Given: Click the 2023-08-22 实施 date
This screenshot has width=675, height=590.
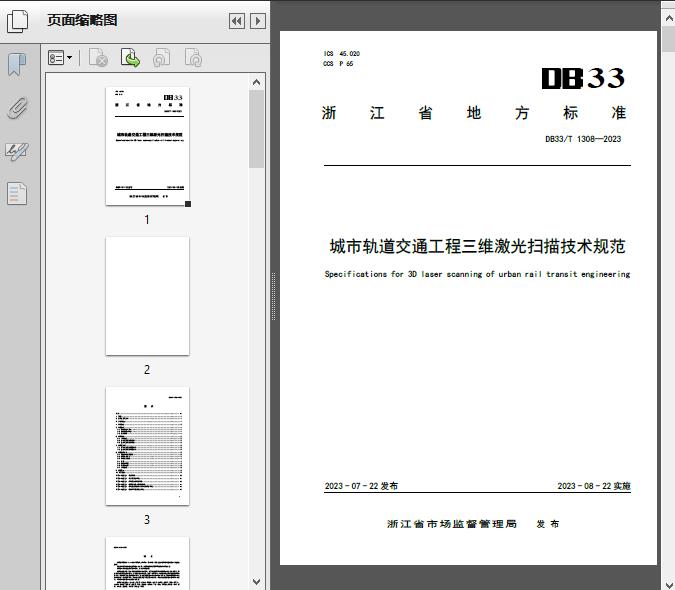Looking at the screenshot, I should click(594, 486).
